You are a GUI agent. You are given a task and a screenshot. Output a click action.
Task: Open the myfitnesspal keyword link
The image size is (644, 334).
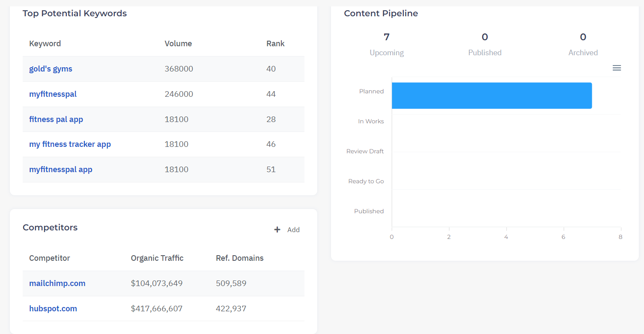pos(53,94)
